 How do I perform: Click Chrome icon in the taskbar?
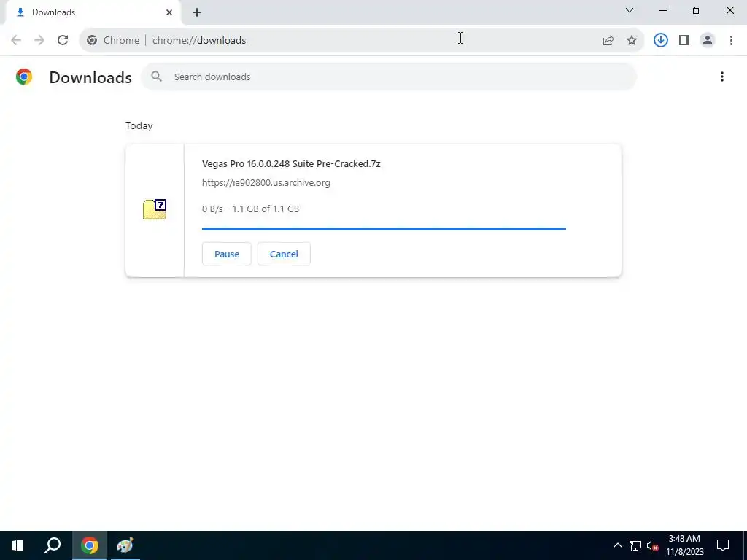tap(90, 545)
